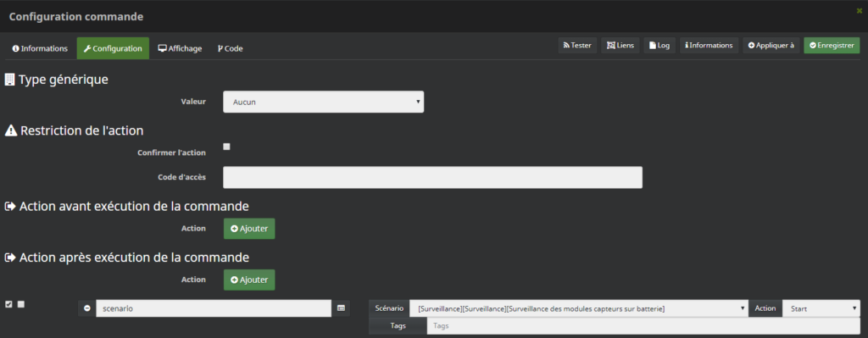Switch to the Affichage tab
This screenshot has height=338, width=868.
coord(180,48)
